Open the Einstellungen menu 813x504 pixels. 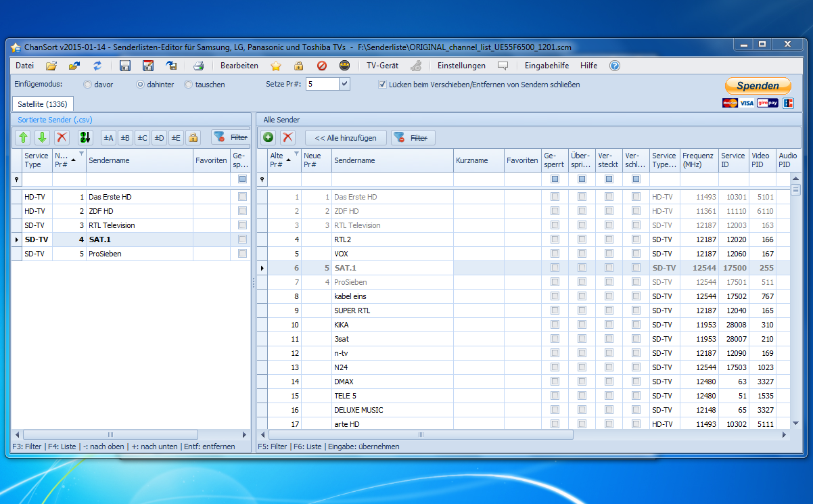tap(461, 66)
